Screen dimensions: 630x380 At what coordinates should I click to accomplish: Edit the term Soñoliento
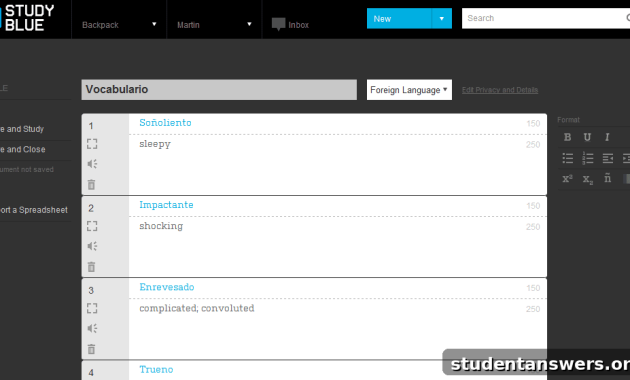(x=165, y=123)
